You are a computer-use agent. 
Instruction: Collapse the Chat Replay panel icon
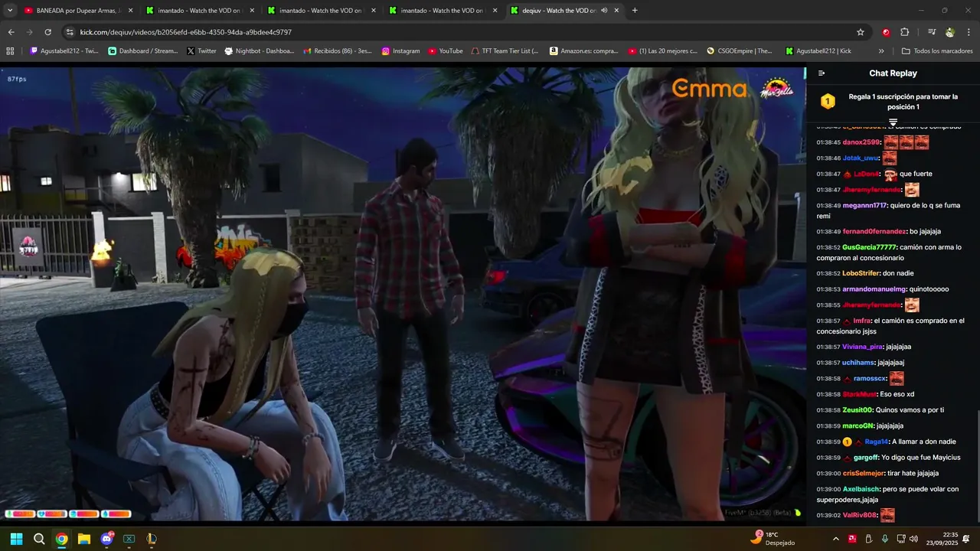[822, 73]
